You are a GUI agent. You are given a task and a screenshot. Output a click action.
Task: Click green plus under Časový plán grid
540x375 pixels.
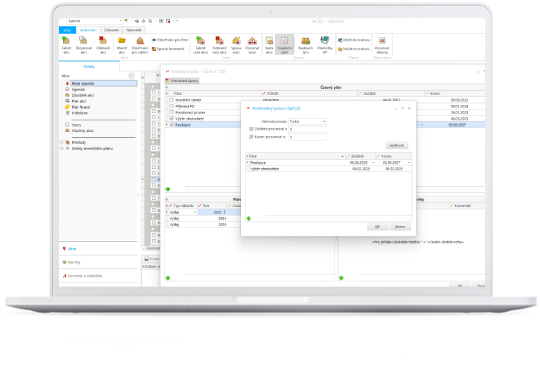click(168, 189)
